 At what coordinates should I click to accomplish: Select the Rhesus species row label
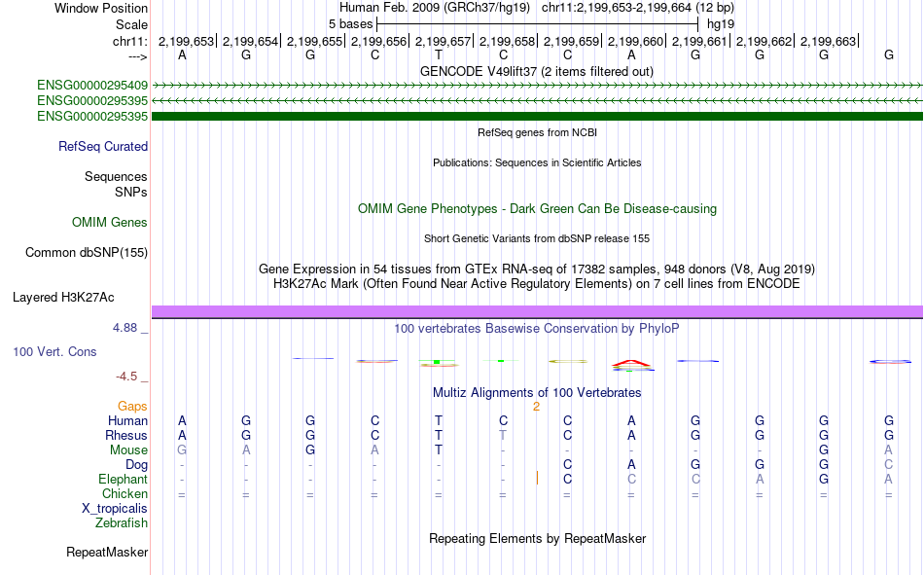pos(126,435)
